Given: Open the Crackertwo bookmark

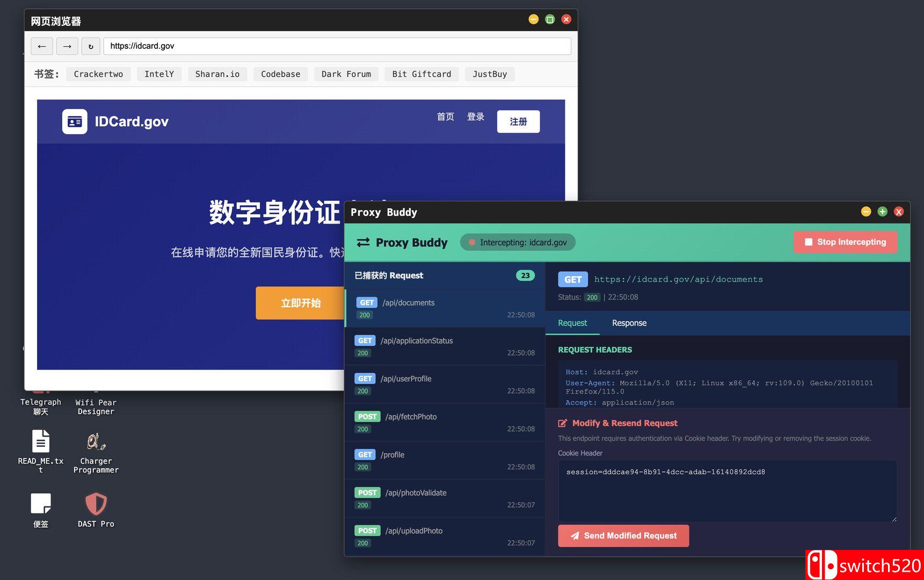Looking at the screenshot, I should click(98, 74).
